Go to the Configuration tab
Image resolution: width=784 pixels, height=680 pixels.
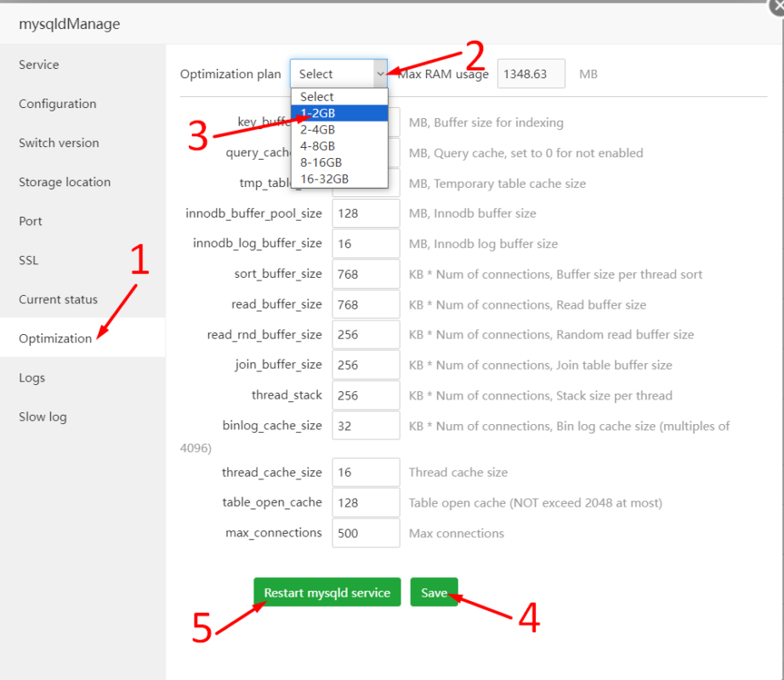click(58, 104)
